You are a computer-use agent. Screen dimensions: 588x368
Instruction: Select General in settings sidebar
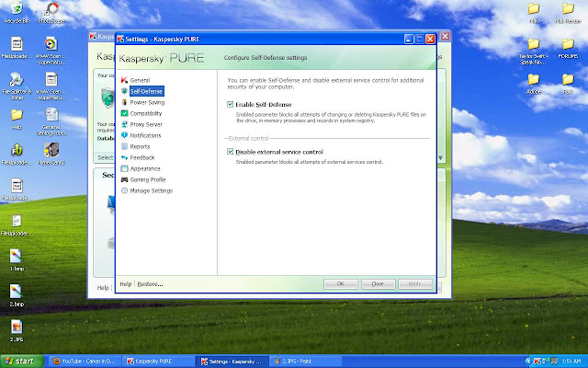click(140, 80)
